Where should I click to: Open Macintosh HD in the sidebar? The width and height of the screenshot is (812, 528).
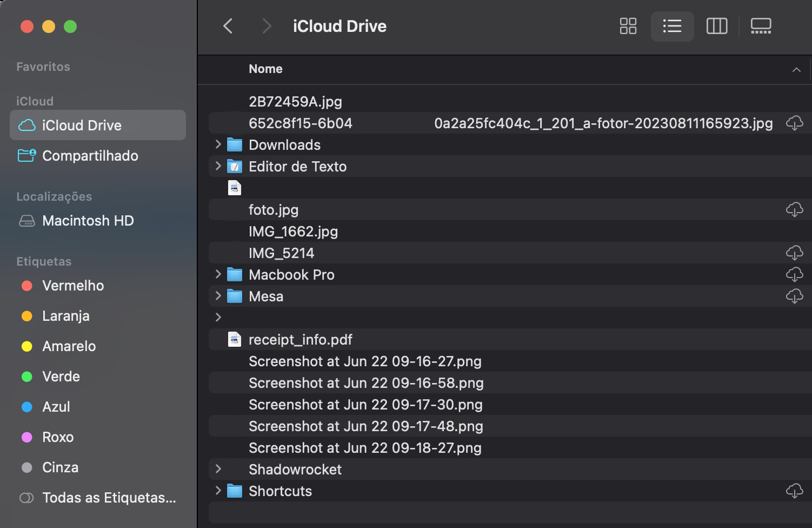point(98,221)
